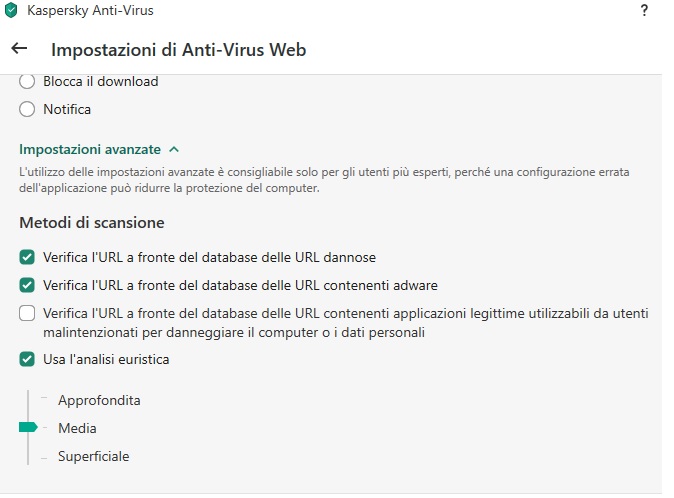Viewport: 674px width, 498px height.
Task: Collapse advanced settings using the chevron icon
Action: [174, 150]
